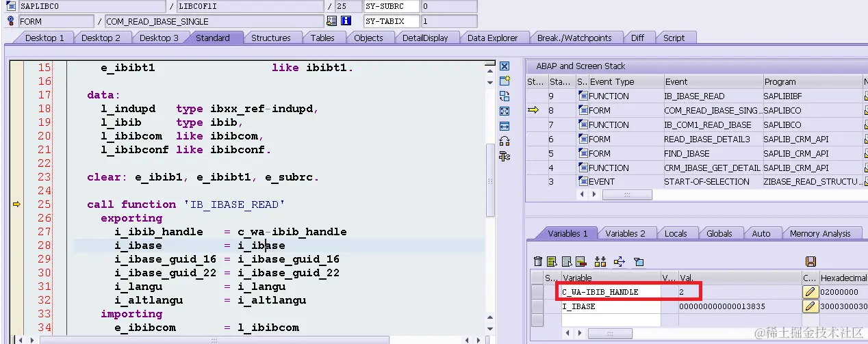This screenshot has height=344, width=868.
Task: Click the pencil edit icon for I_IBASE
Action: (x=810, y=306)
